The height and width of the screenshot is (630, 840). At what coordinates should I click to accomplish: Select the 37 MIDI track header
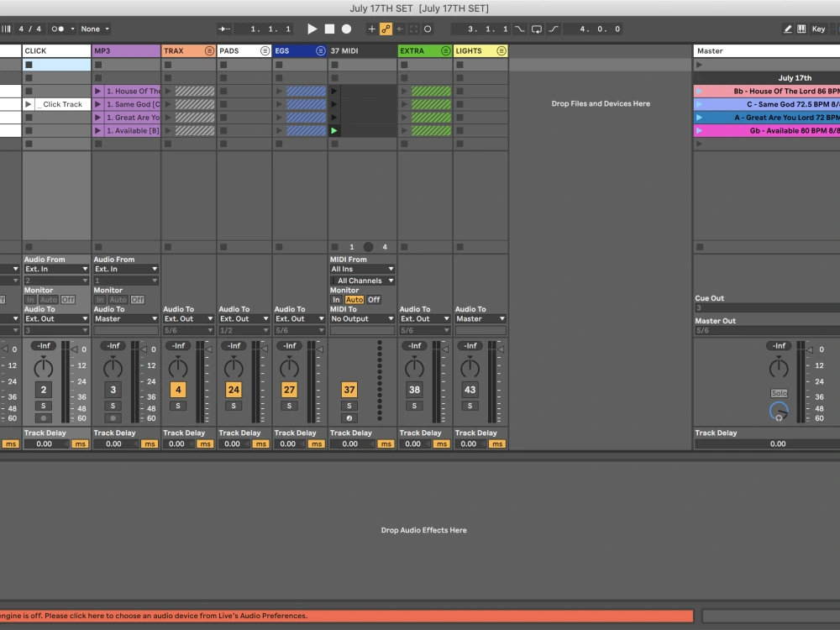[x=362, y=51]
